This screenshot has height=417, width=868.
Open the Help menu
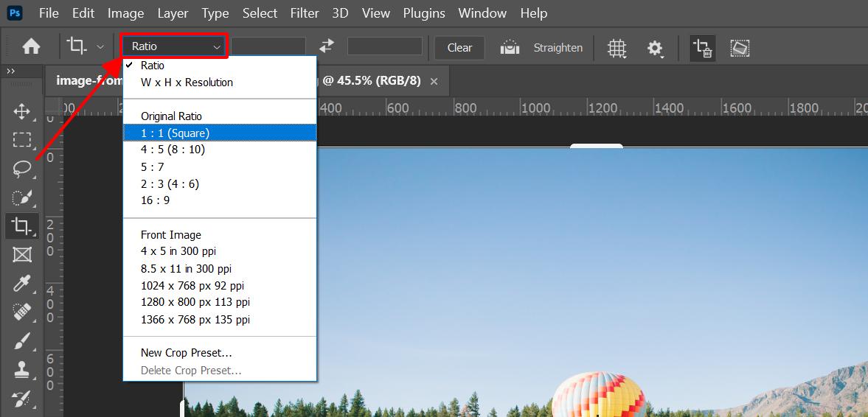point(534,13)
